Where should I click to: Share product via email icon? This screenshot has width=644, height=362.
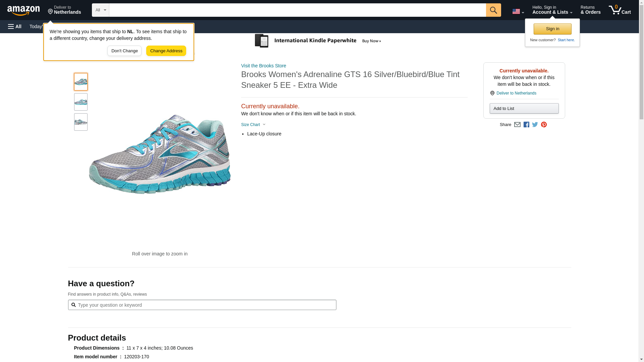pos(517,125)
